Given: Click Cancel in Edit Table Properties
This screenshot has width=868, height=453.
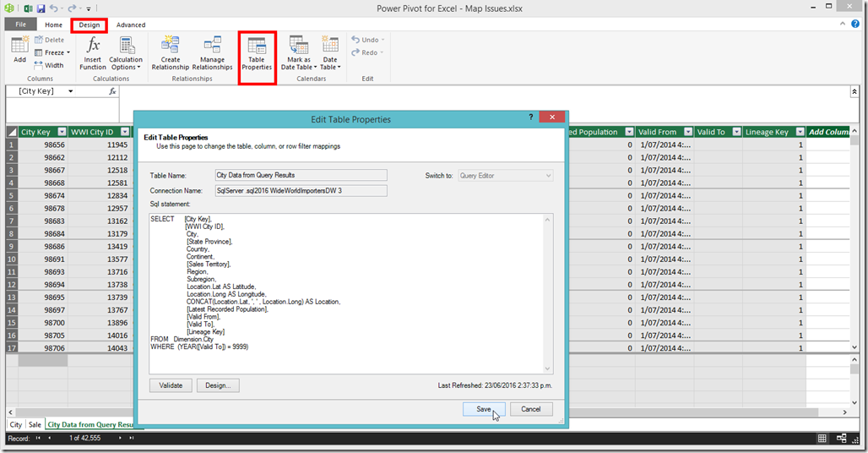Looking at the screenshot, I should click(x=531, y=409).
